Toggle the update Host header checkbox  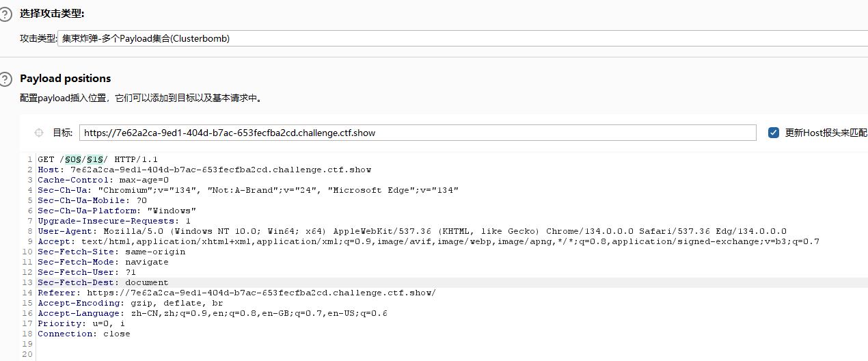pos(774,133)
